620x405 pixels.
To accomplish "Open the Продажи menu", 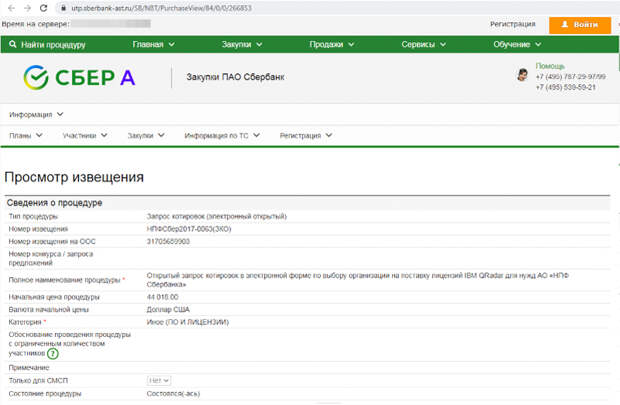I will (x=331, y=44).
